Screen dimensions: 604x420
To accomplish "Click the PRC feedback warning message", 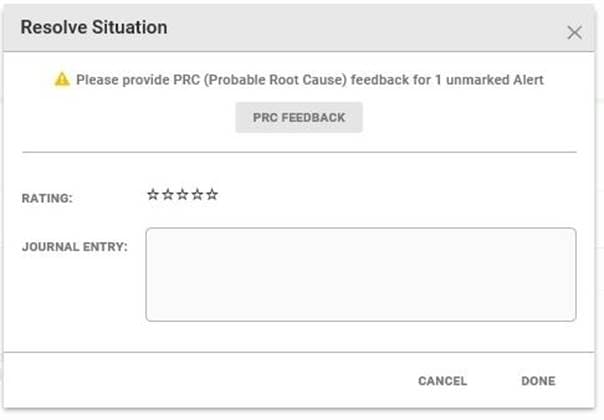I will [310, 79].
